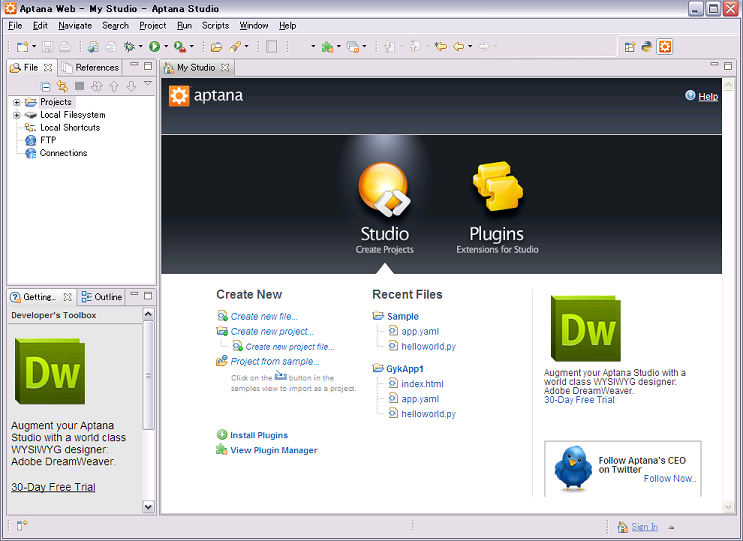This screenshot has height=541, width=743.
Task: Open the Scripts menu
Action: click(215, 26)
